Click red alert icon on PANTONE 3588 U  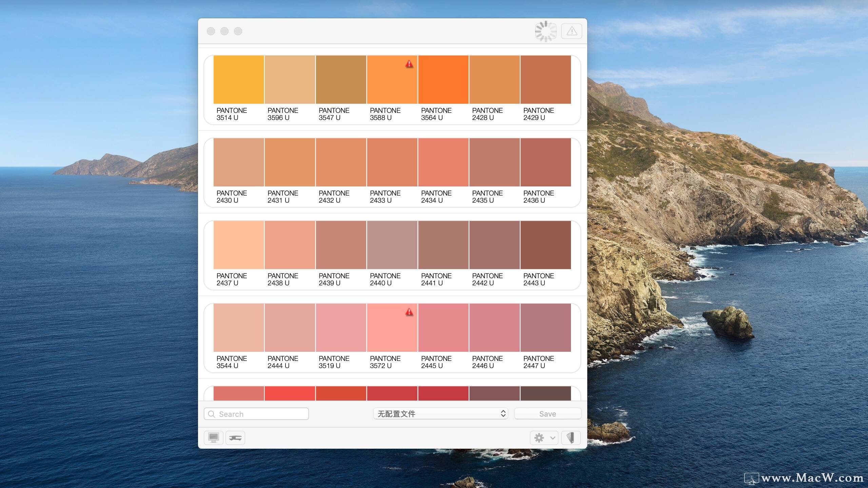click(x=409, y=64)
